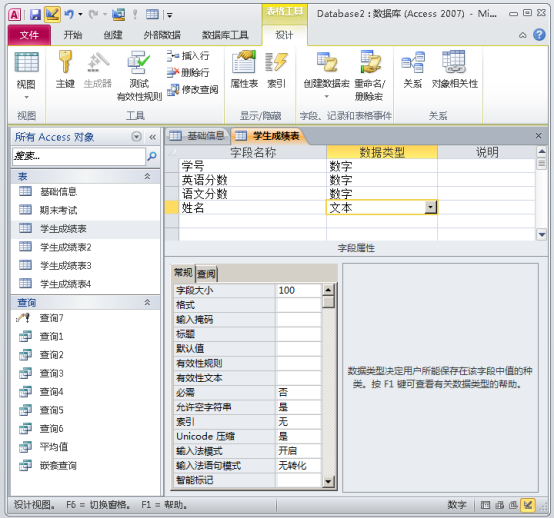This screenshot has height=519, width=554.
Task: Click Insert Rows (插入行)
Action: point(188,55)
